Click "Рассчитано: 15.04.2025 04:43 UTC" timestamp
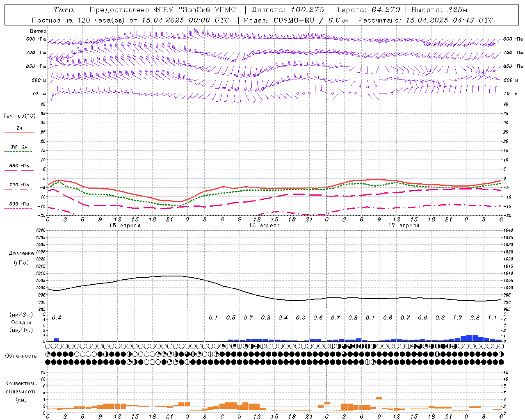Screen dimensions: 525x420 426,20
